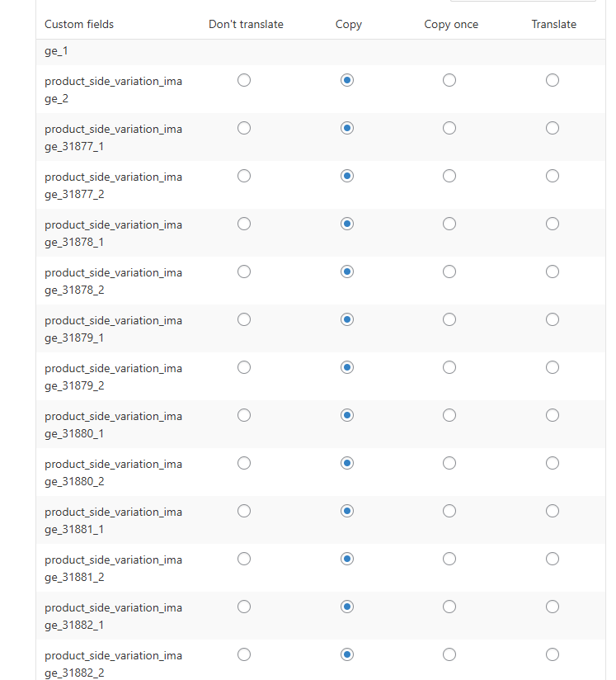The image size is (616, 680).
Task: Select Don't translate for product_side_variation_image_31879_2
Action: (244, 367)
